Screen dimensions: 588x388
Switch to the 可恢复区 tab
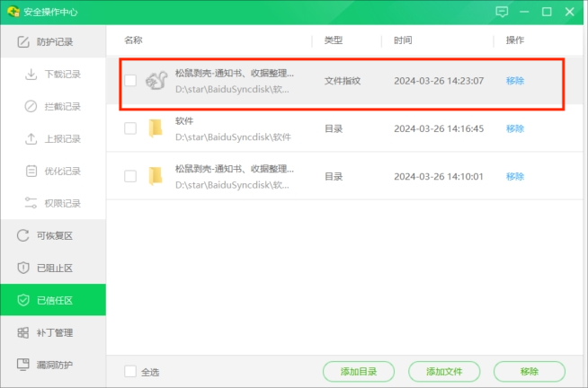click(53, 235)
